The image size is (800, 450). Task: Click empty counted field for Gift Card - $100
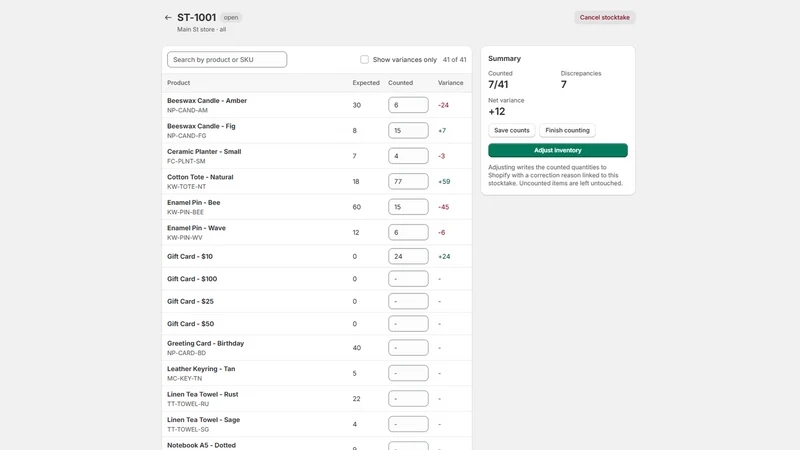pos(408,279)
